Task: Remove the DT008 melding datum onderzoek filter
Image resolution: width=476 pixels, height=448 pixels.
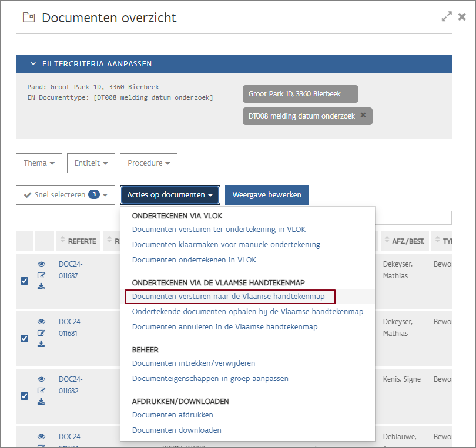Action: [363, 116]
